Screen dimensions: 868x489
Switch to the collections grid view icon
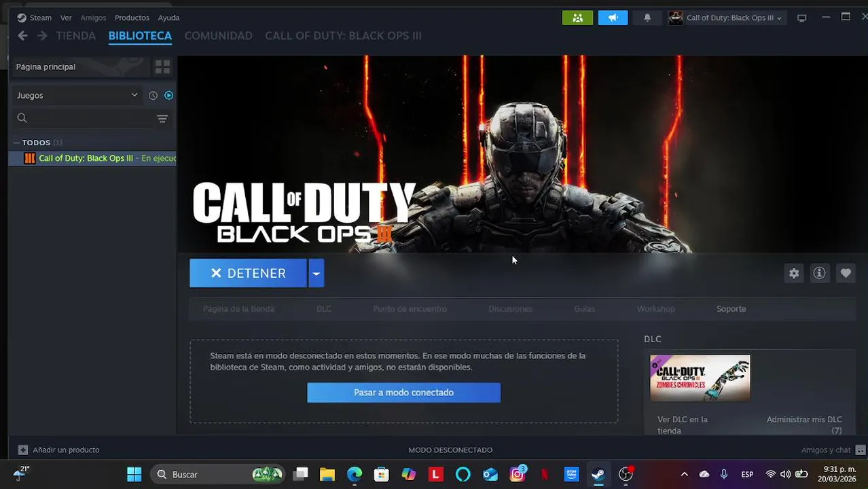162,67
